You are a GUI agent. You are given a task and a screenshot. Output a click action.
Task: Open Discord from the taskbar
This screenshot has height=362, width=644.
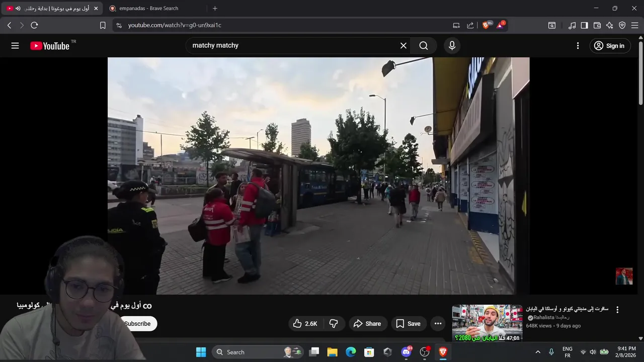pos(406,352)
